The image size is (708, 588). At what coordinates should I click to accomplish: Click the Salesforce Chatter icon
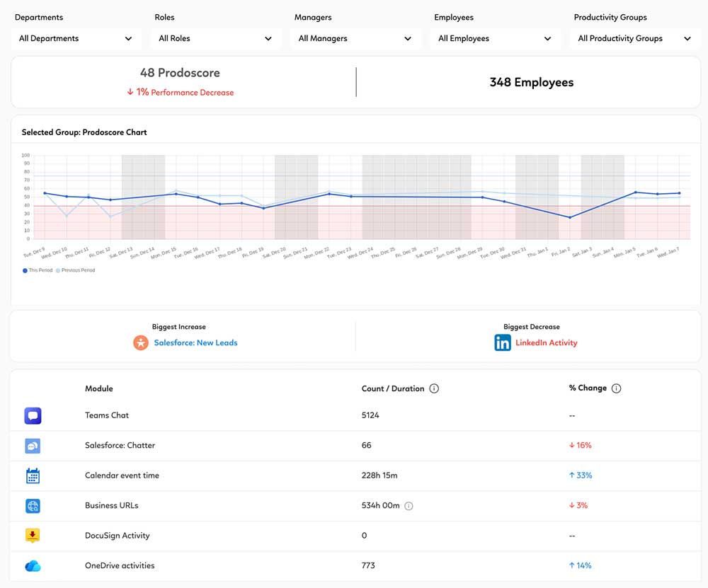[33, 446]
